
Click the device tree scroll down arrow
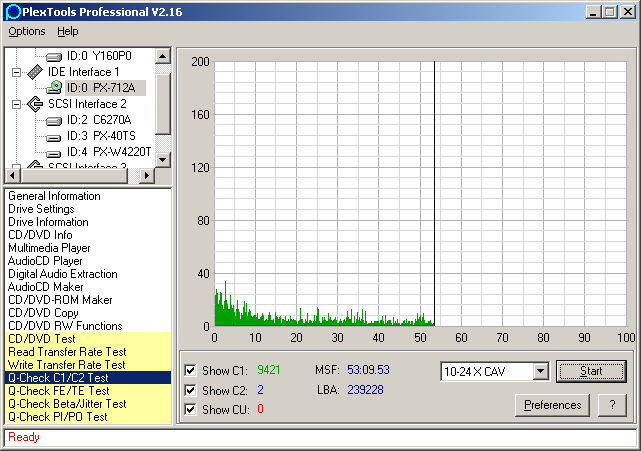coord(163,159)
